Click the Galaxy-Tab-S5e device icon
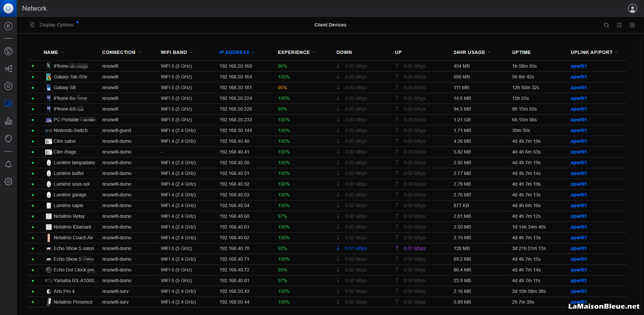 [49, 77]
